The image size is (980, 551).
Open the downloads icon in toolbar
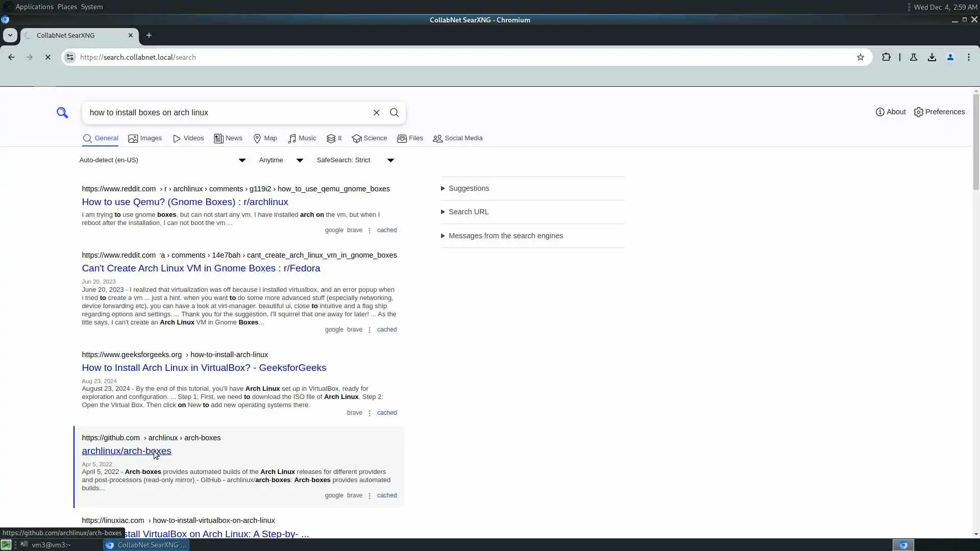click(932, 57)
